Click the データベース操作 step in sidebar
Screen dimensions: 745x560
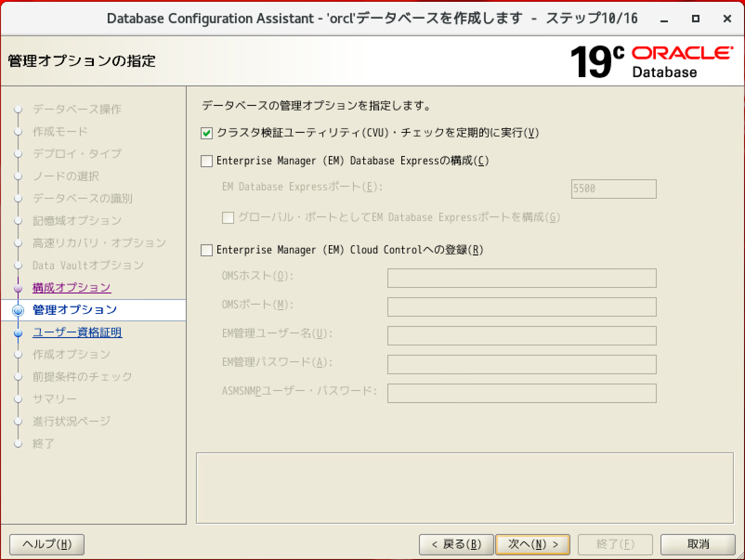[77, 109]
